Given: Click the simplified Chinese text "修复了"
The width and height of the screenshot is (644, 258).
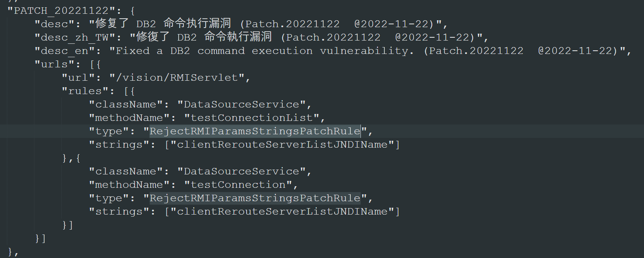Looking at the screenshot, I should [112, 24].
